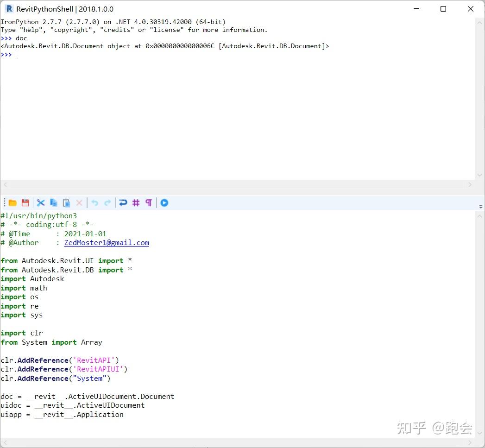
Task: Open a script file from disk
Action: click(13, 202)
